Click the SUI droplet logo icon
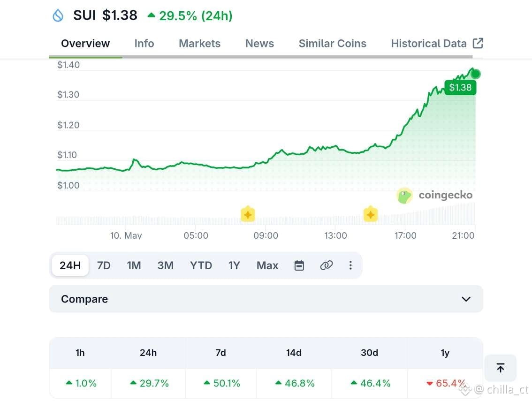This screenshot has width=532, height=401. click(x=58, y=15)
